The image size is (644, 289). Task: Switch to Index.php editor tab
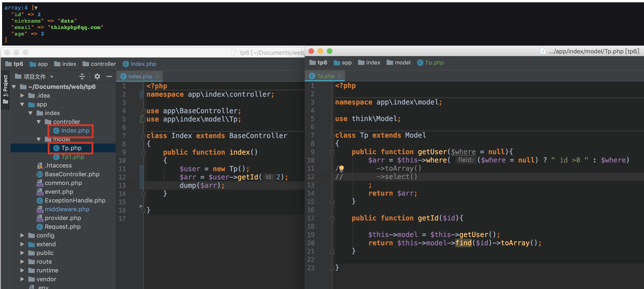[140, 76]
